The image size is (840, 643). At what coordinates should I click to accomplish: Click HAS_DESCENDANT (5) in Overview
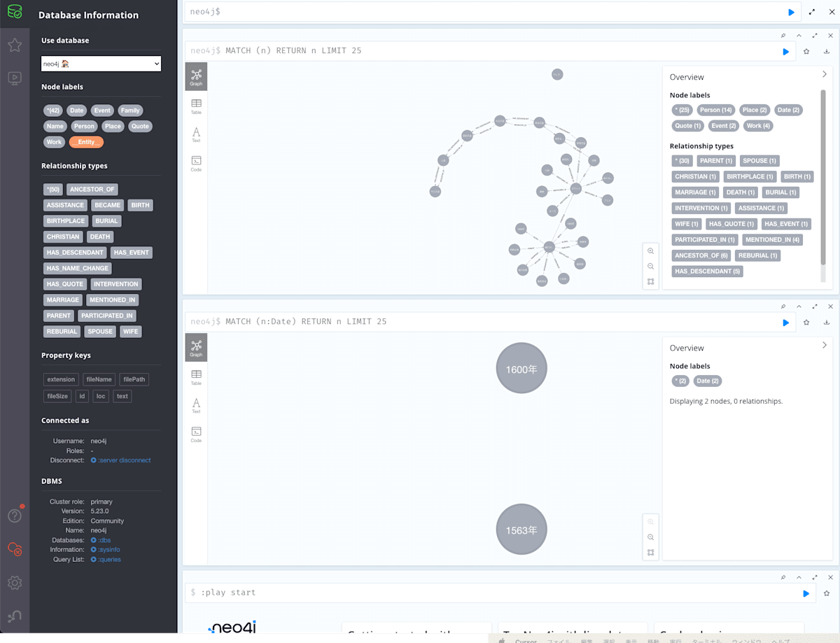click(708, 271)
